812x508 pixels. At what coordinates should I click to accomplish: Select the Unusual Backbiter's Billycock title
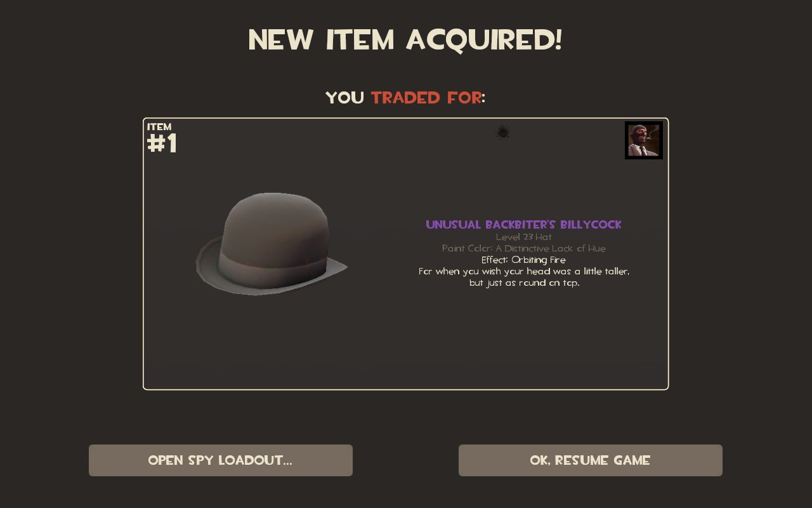(524, 225)
